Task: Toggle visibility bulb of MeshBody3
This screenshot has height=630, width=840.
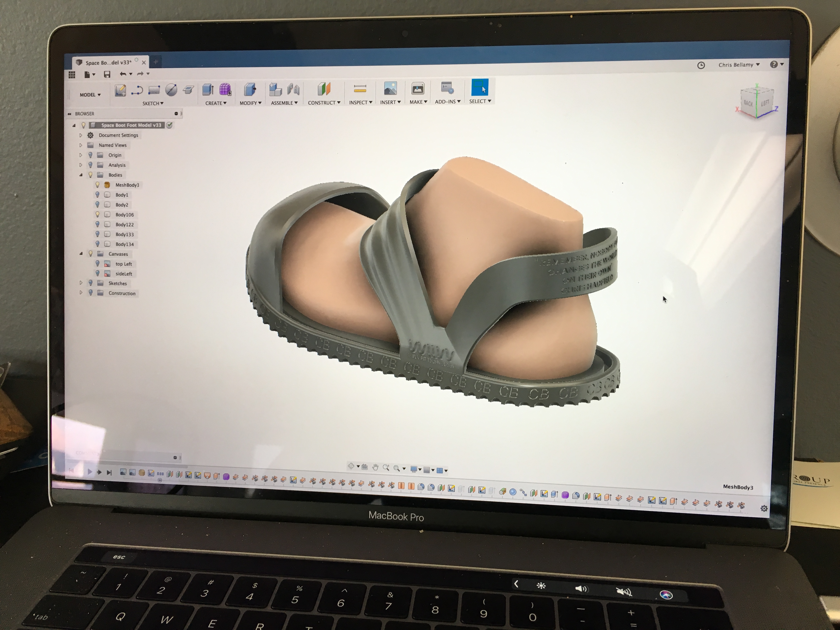Action: tap(97, 185)
